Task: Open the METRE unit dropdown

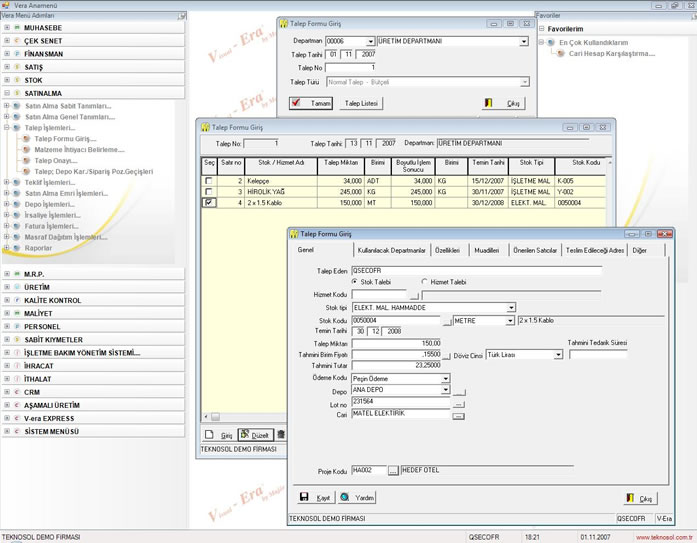Action: click(x=510, y=320)
